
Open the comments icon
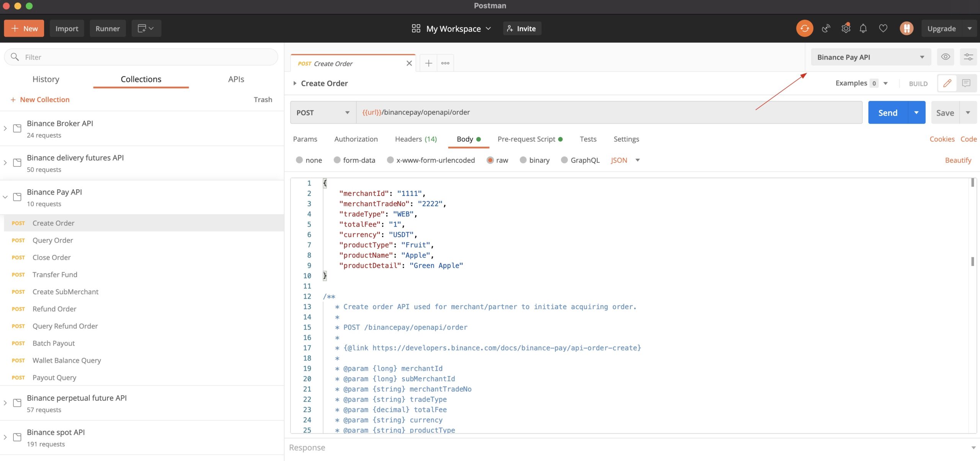[x=966, y=83]
